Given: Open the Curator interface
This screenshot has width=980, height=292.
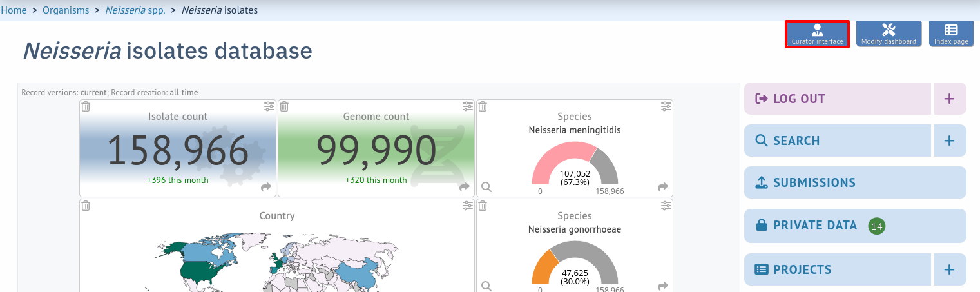Looking at the screenshot, I should click(817, 34).
